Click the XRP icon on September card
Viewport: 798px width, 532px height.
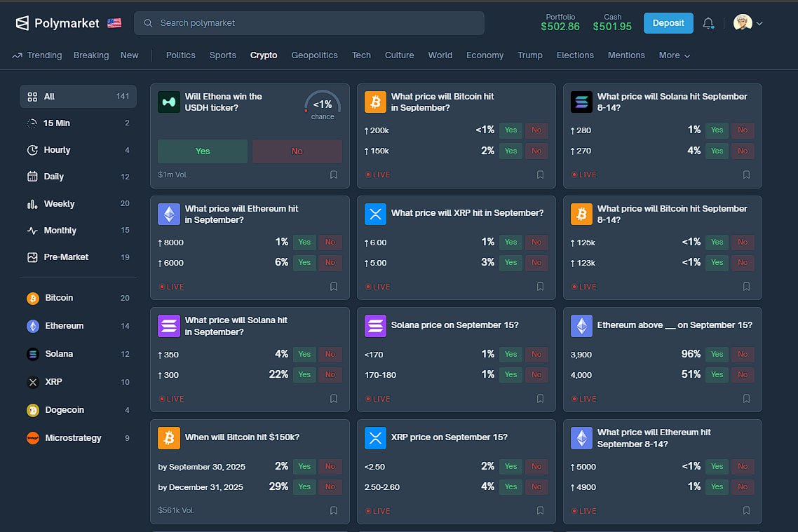pyautogui.click(x=376, y=214)
